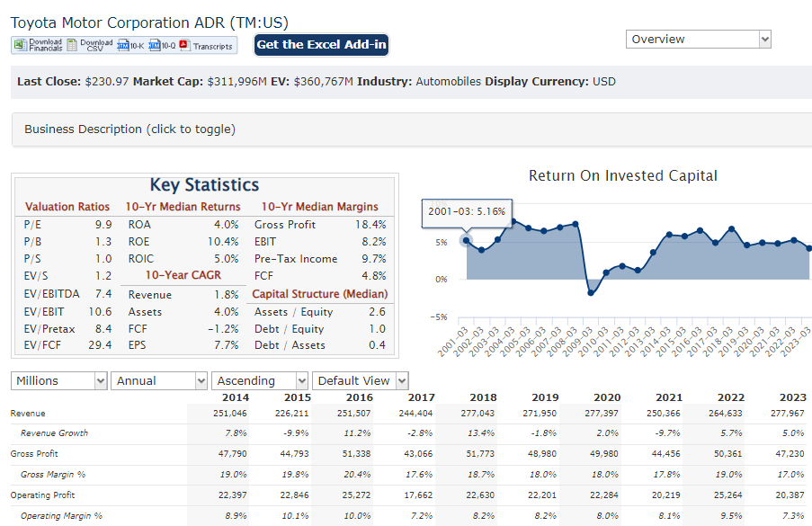This screenshot has height=526, width=812.
Task: Click the Market Cap $311,996M text
Action: coord(200,81)
